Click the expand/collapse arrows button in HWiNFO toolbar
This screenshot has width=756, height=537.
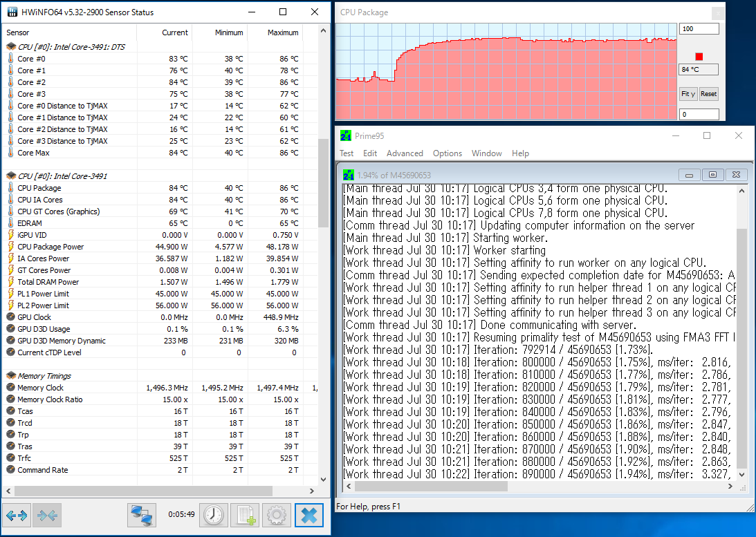pos(17,516)
